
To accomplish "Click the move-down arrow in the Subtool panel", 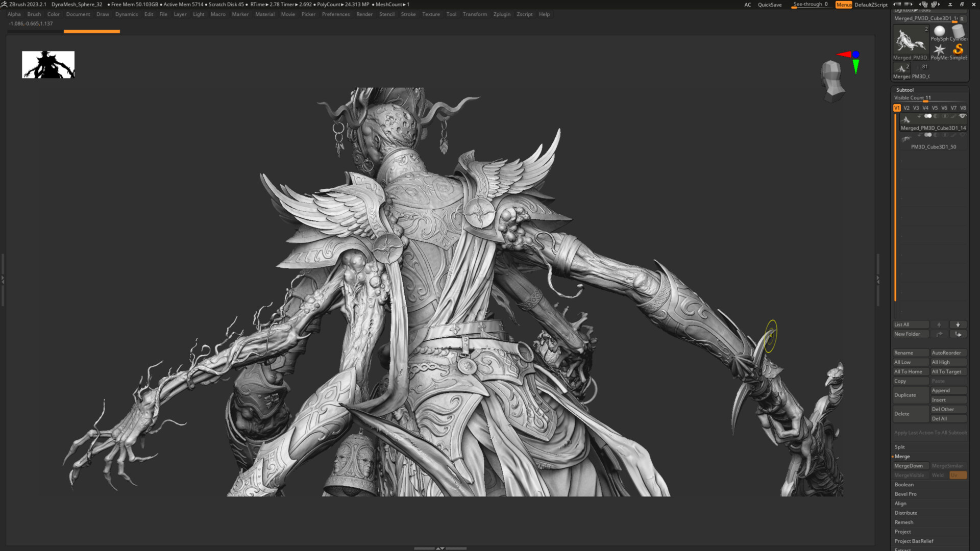I will (958, 324).
